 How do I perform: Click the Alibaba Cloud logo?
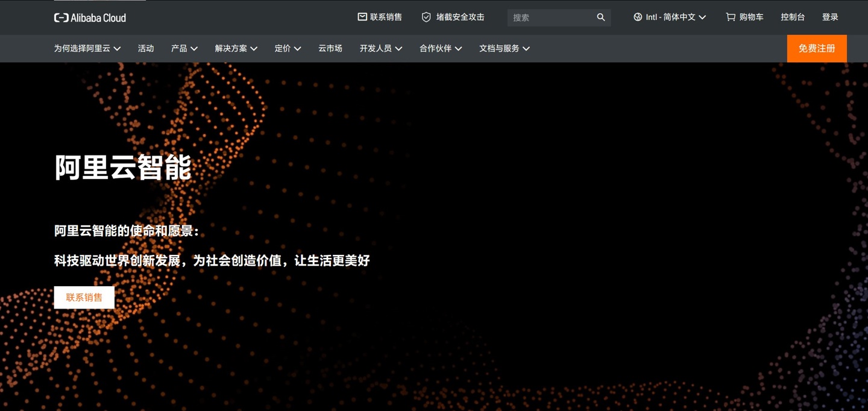(x=90, y=17)
